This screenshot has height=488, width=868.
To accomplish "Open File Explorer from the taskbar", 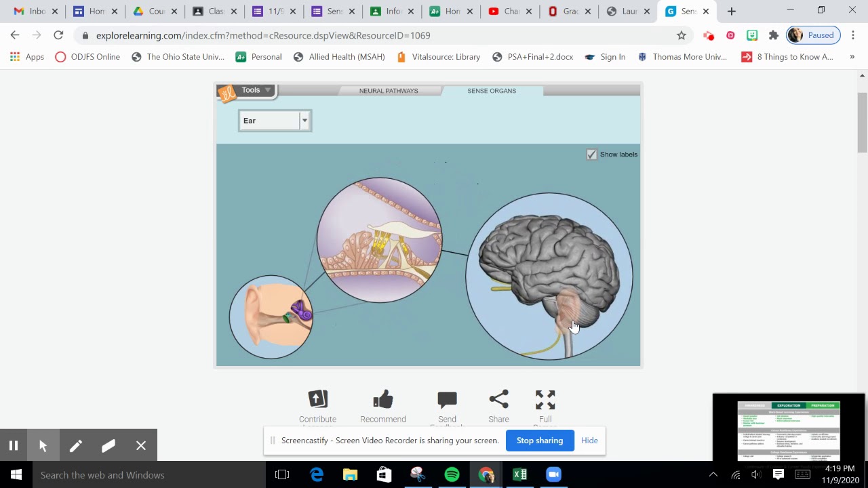I will point(350,474).
